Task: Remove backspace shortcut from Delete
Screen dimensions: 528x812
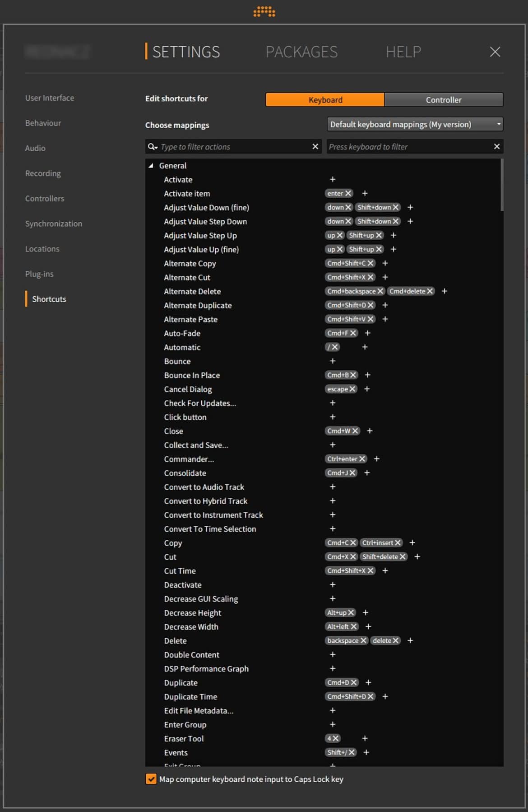Action: (x=363, y=641)
